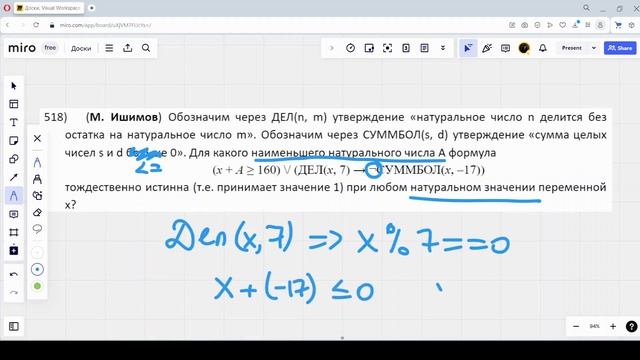
Task: Open the notifications bell
Action: point(542,48)
